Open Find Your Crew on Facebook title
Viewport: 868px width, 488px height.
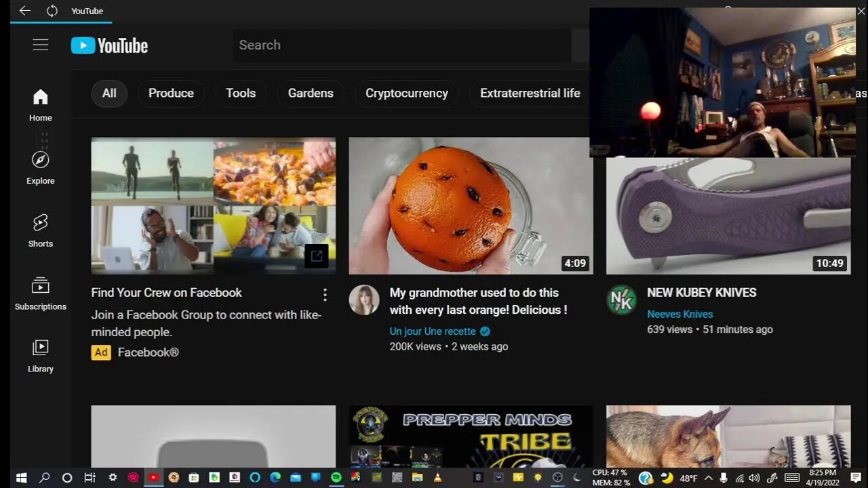pos(167,293)
